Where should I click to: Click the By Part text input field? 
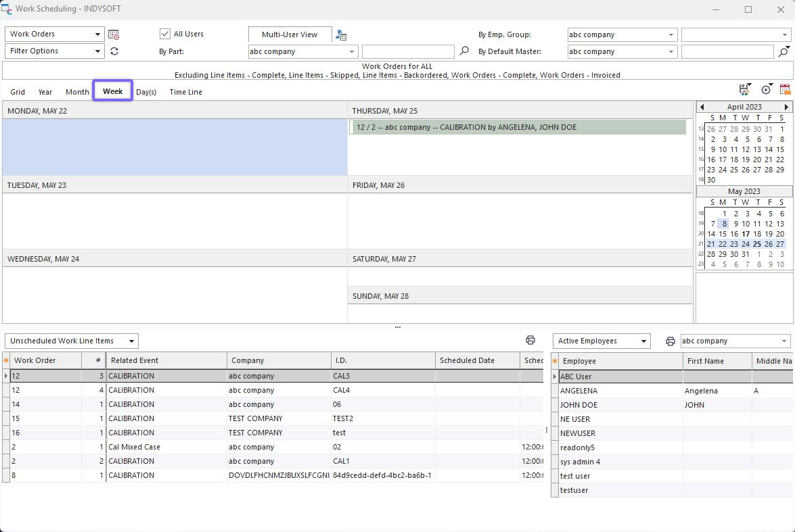408,51
